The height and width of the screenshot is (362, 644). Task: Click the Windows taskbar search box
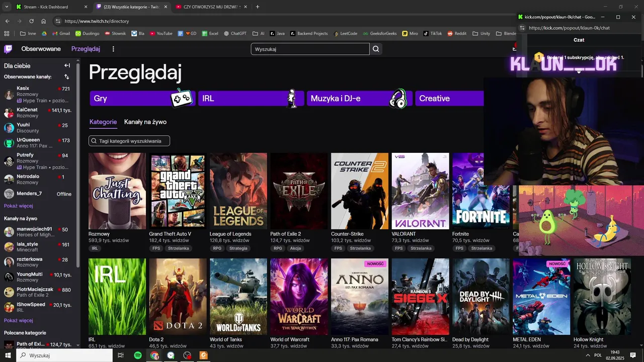pos(64,355)
